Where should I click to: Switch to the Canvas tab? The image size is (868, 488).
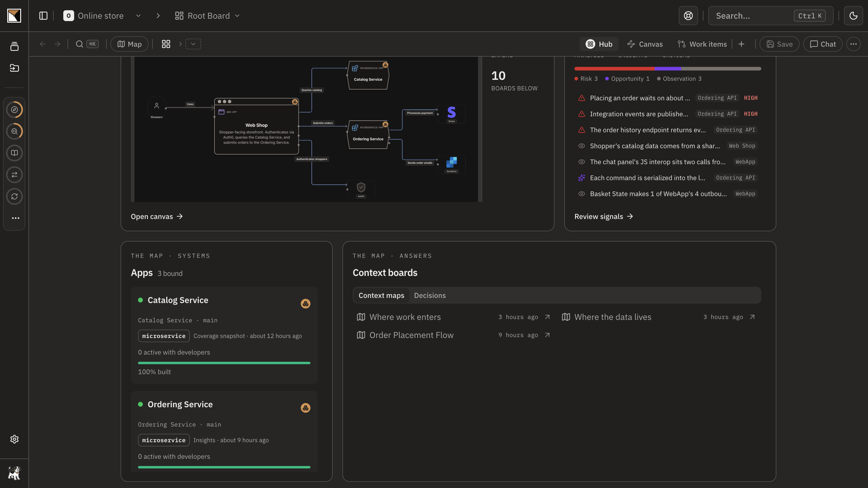pyautogui.click(x=645, y=44)
